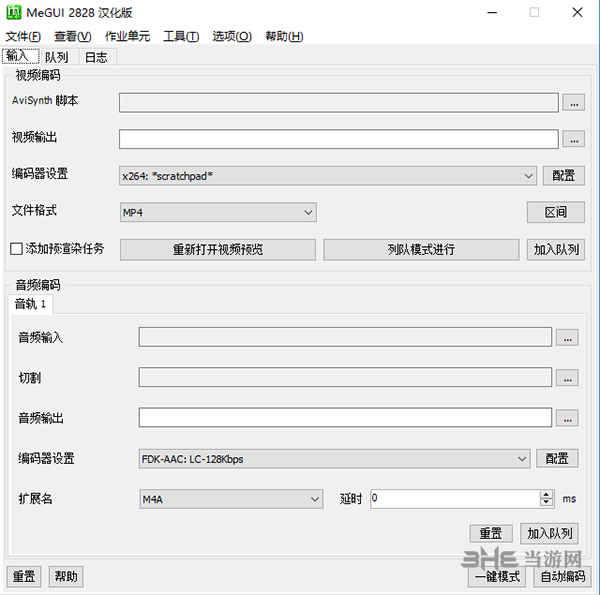Image resolution: width=600 pixels, height=595 pixels.
Task: Open audio encoder 配置 settings
Action: point(557,458)
